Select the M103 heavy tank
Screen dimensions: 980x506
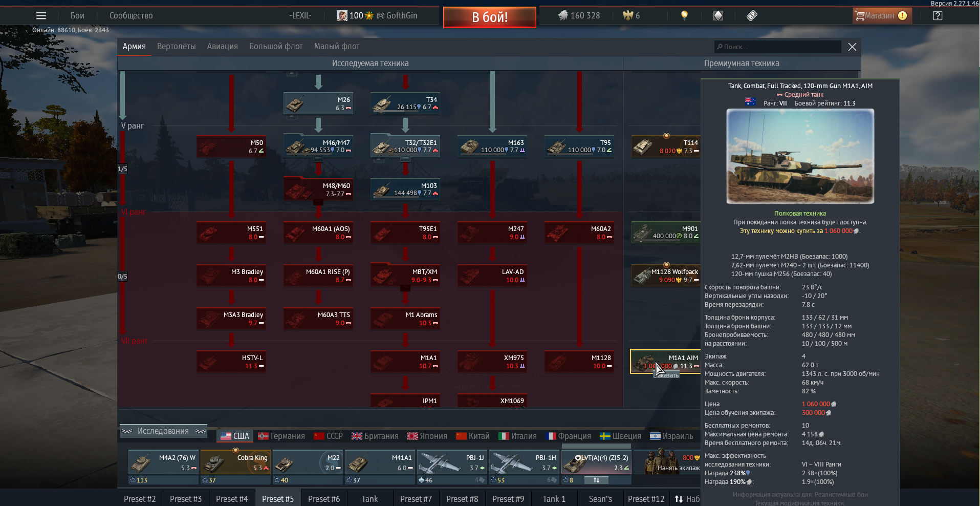405,189
